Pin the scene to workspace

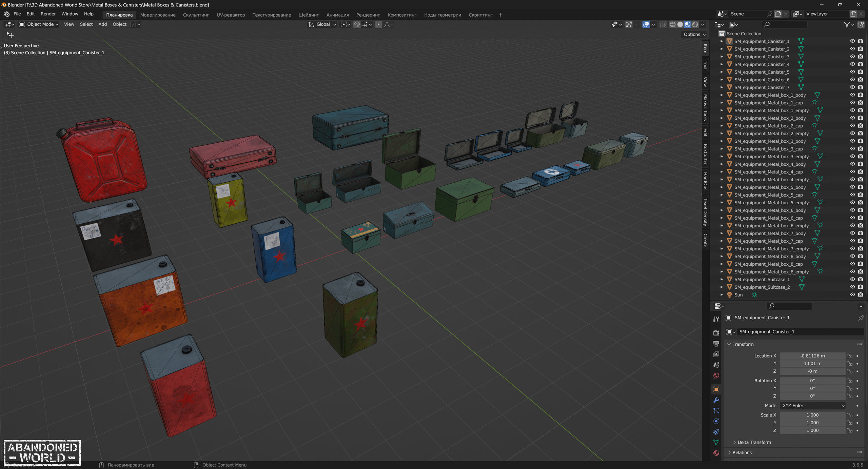click(x=770, y=14)
